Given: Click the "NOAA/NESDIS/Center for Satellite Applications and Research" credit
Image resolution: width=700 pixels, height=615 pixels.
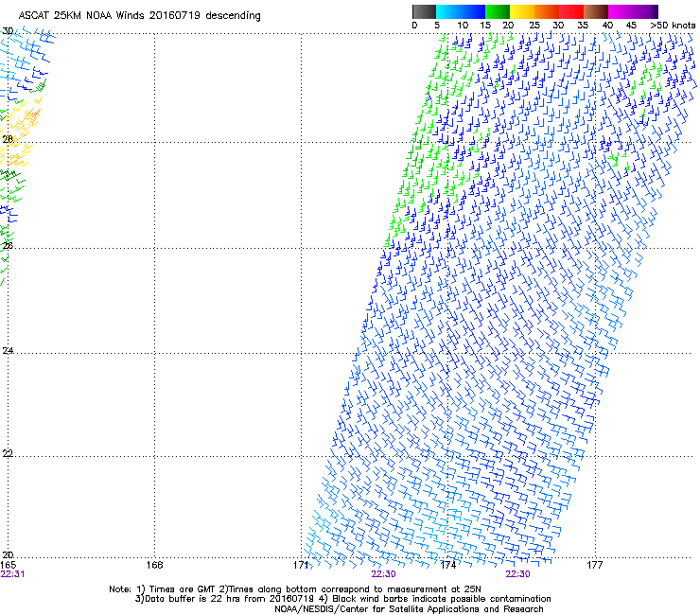Looking at the screenshot, I should pyautogui.click(x=409, y=609).
